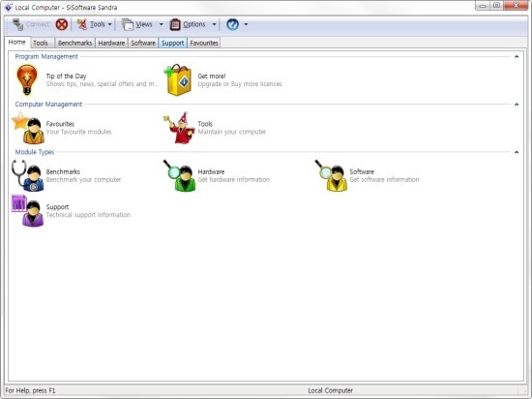Screen dimensions: 532x399
Task: Go to the Favourites tab
Action: coord(204,43)
